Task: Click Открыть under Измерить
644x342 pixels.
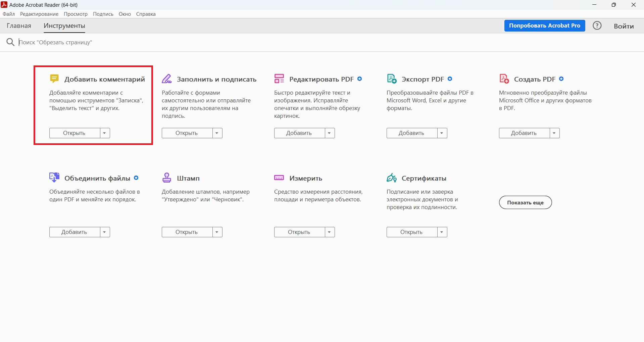Action: click(x=299, y=232)
